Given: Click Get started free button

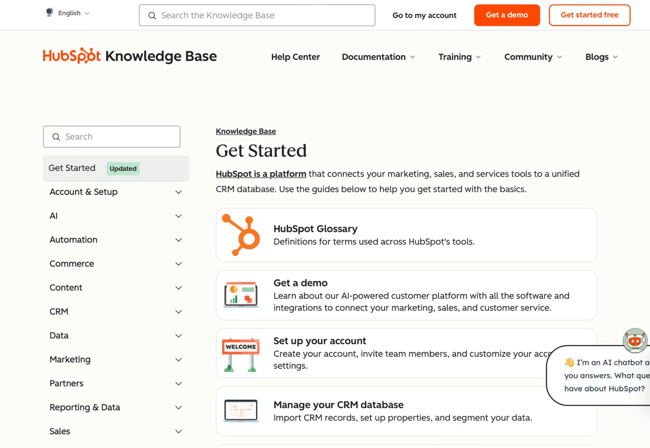Looking at the screenshot, I should [589, 15].
